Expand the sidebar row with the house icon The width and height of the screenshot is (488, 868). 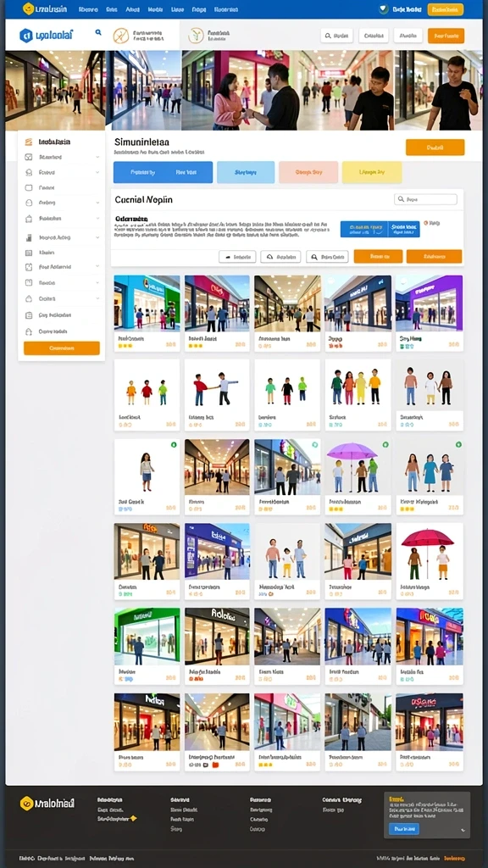61,219
